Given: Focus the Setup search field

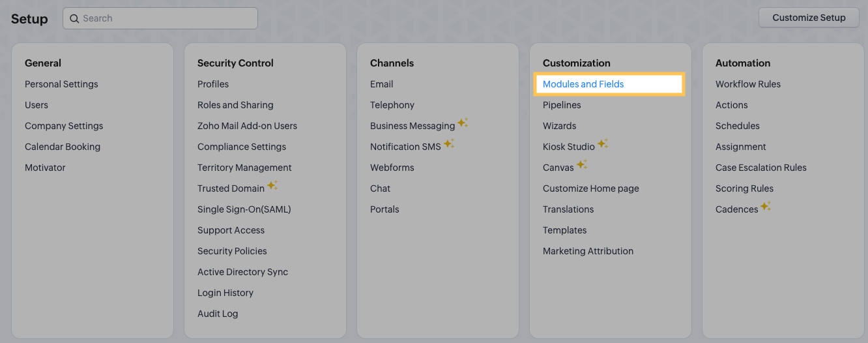Looking at the screenshot, I should [x=160, y=18].
